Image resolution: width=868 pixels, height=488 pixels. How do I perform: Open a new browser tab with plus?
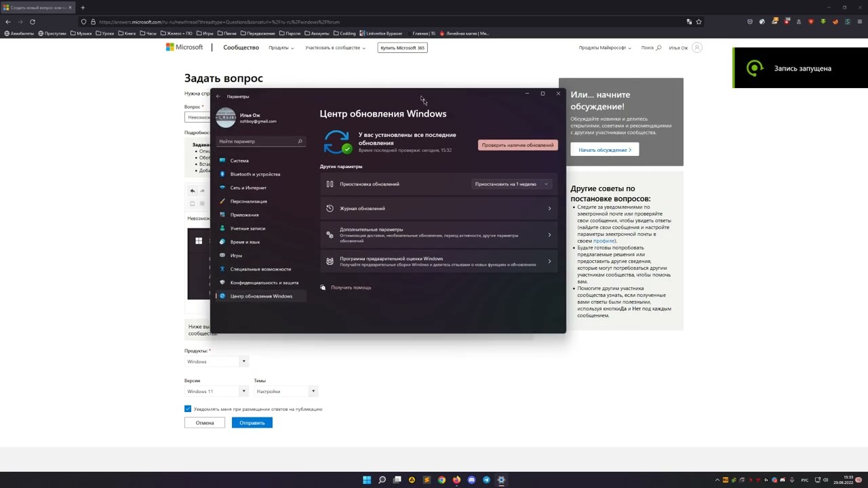click(83, 7)
